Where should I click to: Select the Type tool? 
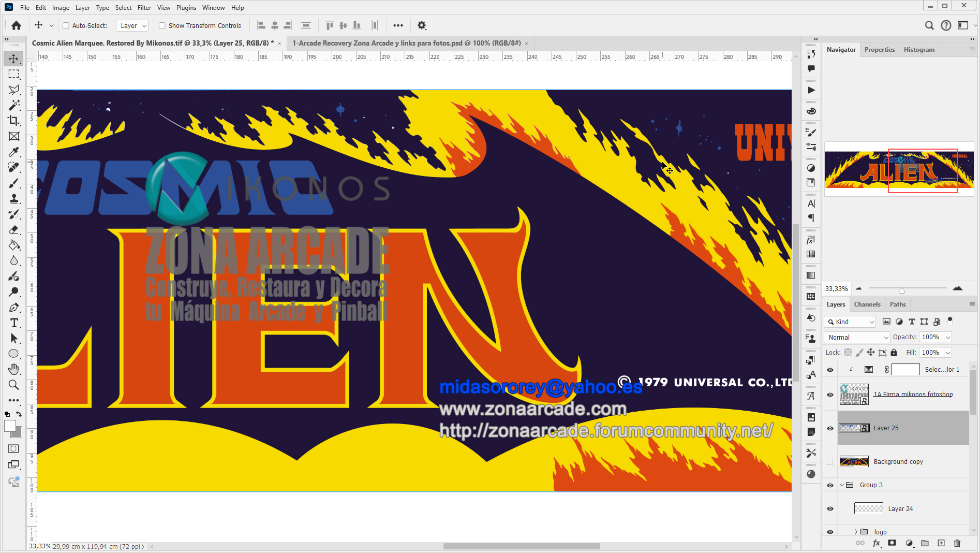tap(14, 323)
